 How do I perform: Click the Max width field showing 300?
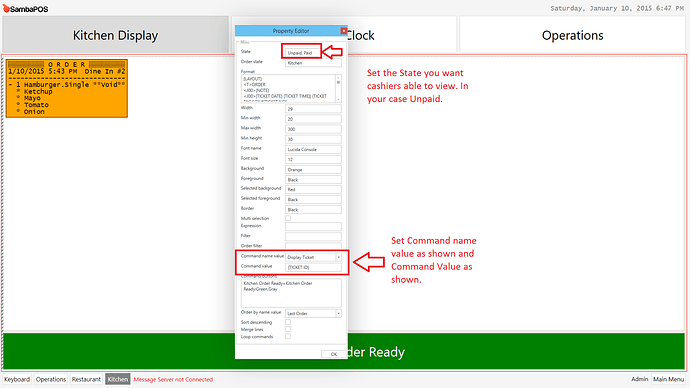[x=313, y=129]
